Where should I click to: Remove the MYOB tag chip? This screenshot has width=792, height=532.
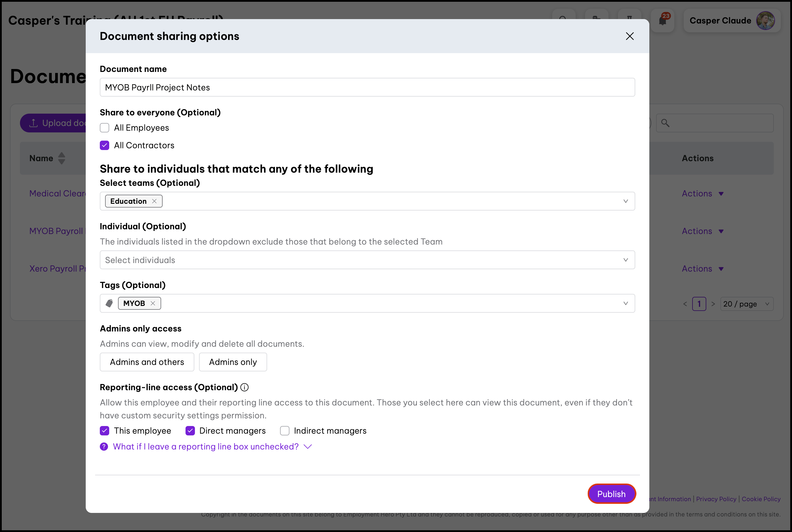153,303
